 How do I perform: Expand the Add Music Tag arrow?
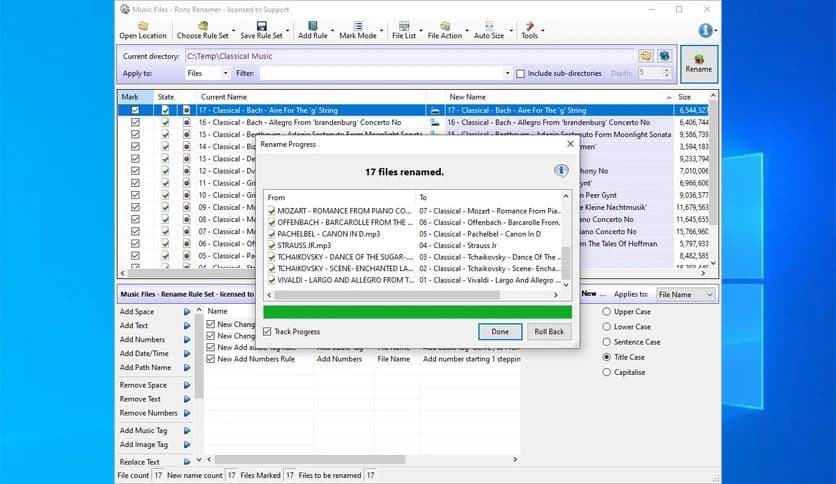[x=187, y=431]
